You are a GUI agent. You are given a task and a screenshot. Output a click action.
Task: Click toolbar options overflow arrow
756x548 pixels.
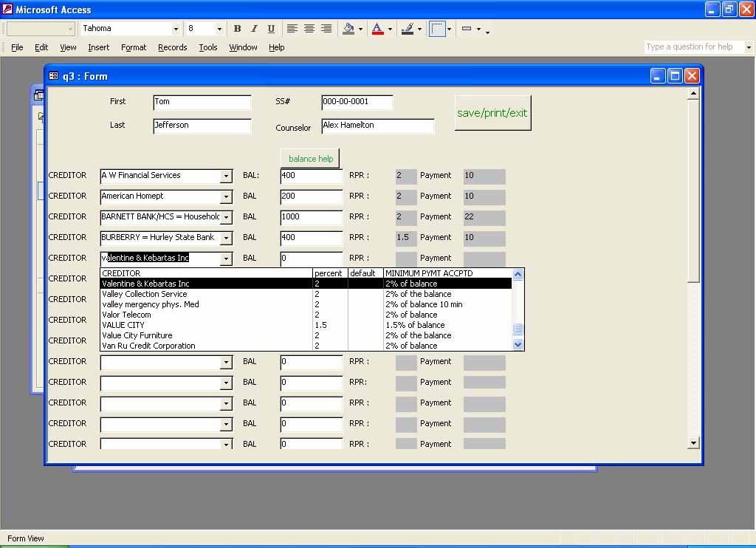[x=487, y=32]
